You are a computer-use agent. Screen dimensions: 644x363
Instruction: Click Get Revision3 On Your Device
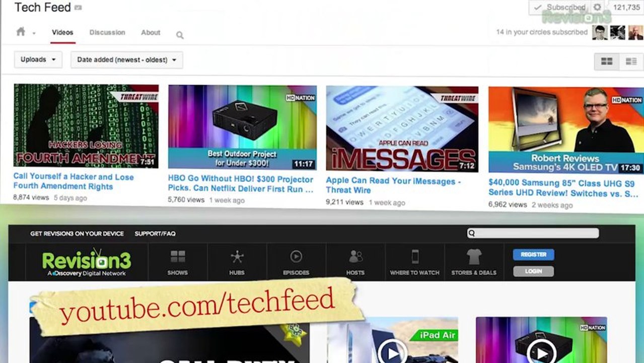pyautogui.click(x=77, y=233)
